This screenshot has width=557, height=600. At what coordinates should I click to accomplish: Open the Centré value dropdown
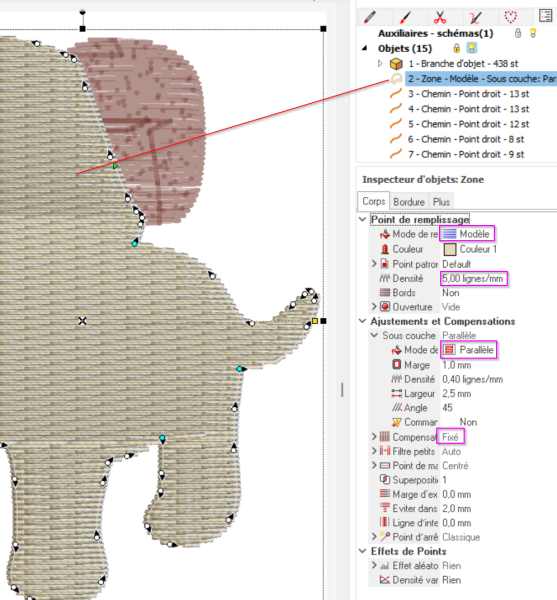tap(455, 466)
